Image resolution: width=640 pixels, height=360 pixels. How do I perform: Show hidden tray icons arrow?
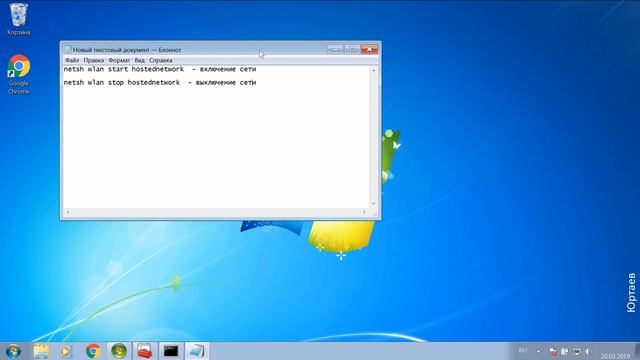coord(538,351)
